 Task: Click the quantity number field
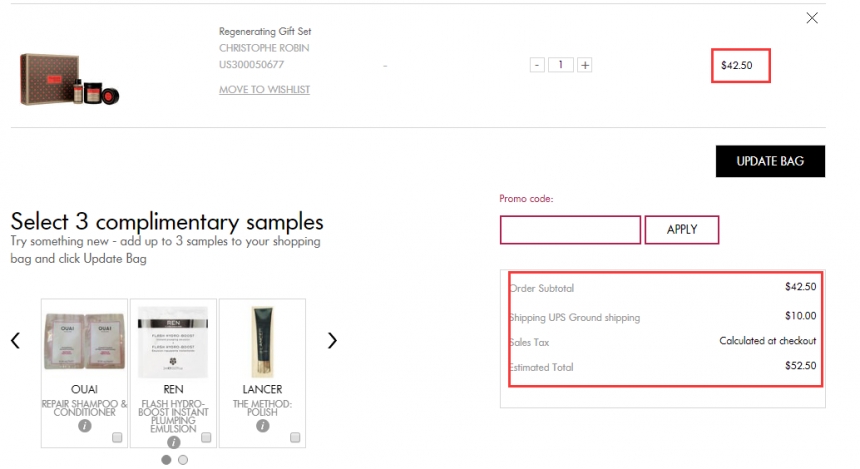(561, 65)
